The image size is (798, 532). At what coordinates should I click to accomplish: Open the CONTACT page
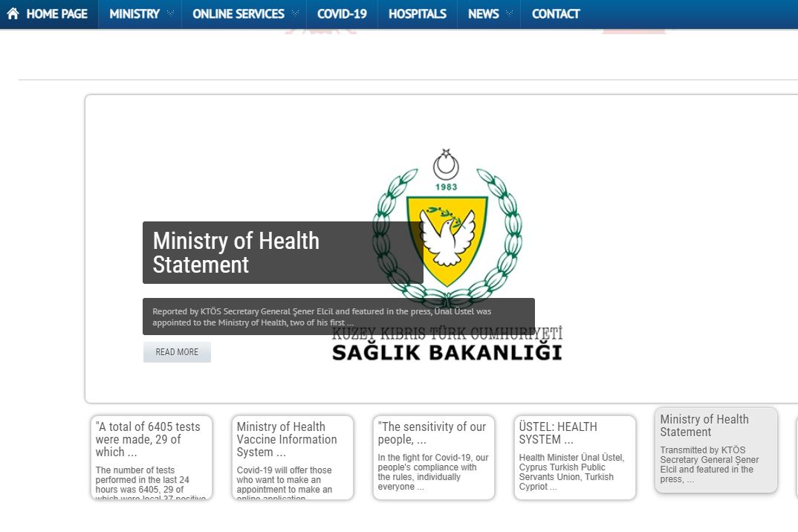tap(556, 13)
